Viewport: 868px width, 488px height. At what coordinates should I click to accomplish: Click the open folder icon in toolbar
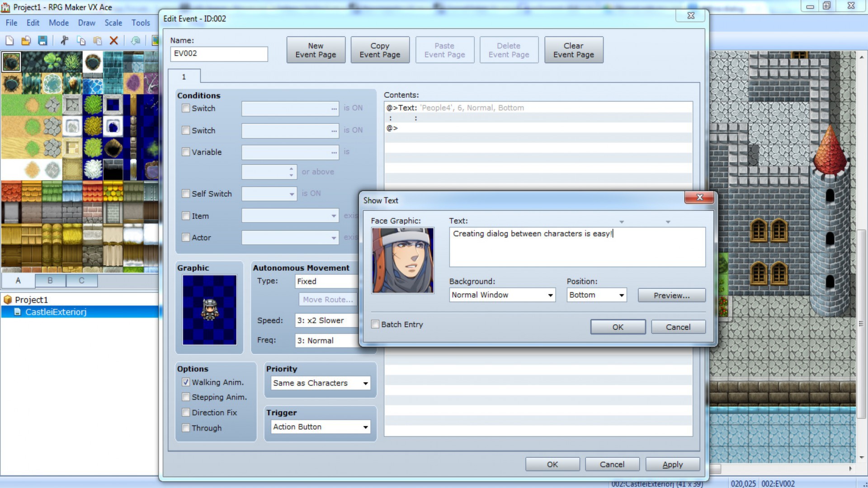pyautogui.click(x=26, y=40)
